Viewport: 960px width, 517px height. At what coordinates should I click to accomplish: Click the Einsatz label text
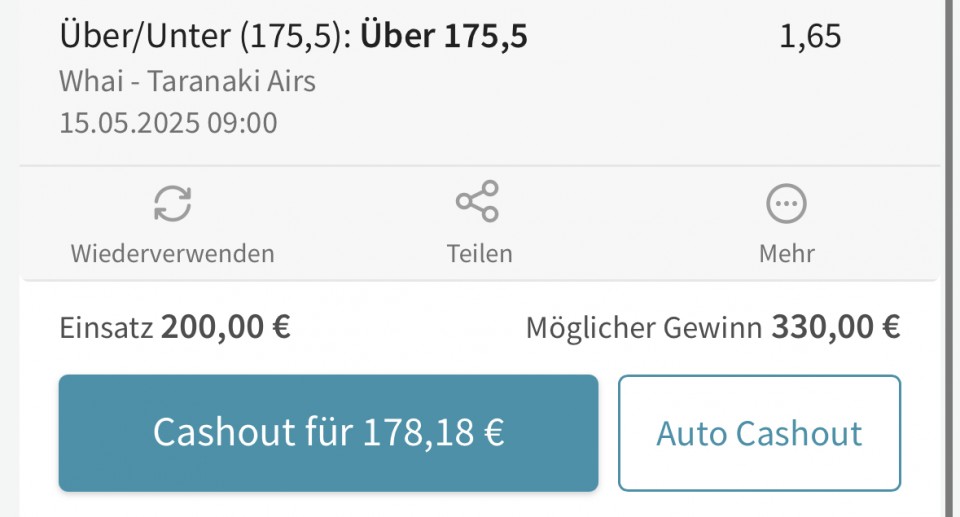click(106, 328)
